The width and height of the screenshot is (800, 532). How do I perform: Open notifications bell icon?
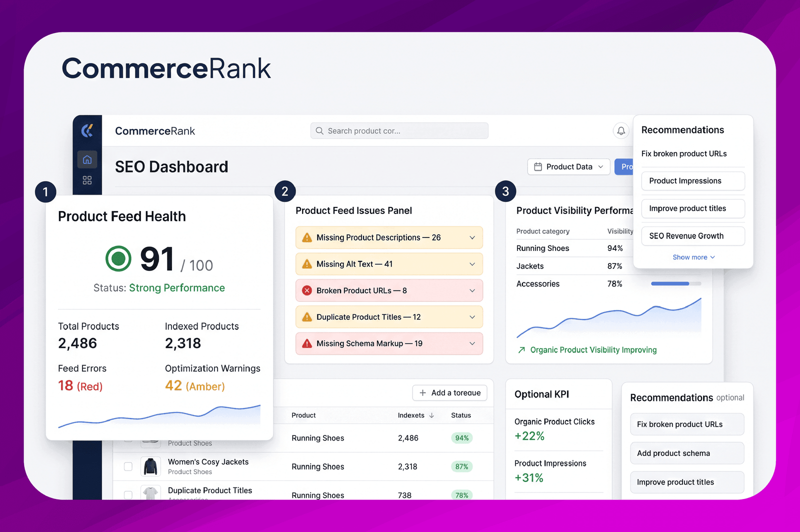tap(620, 130)
